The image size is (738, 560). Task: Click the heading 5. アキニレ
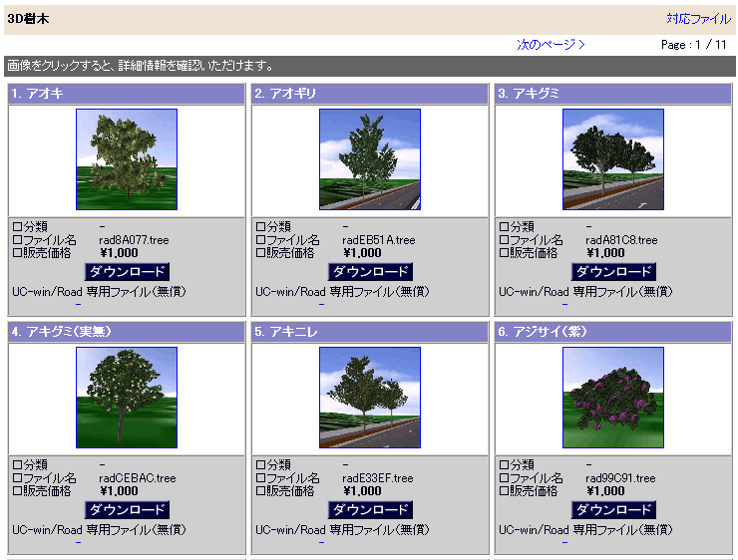(286, 332)
